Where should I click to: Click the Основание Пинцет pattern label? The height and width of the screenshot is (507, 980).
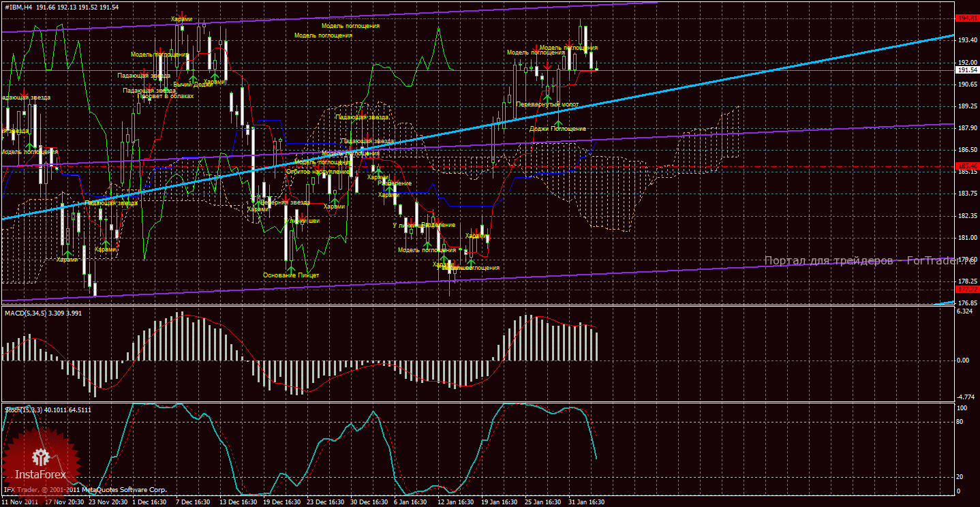(291, 275)
